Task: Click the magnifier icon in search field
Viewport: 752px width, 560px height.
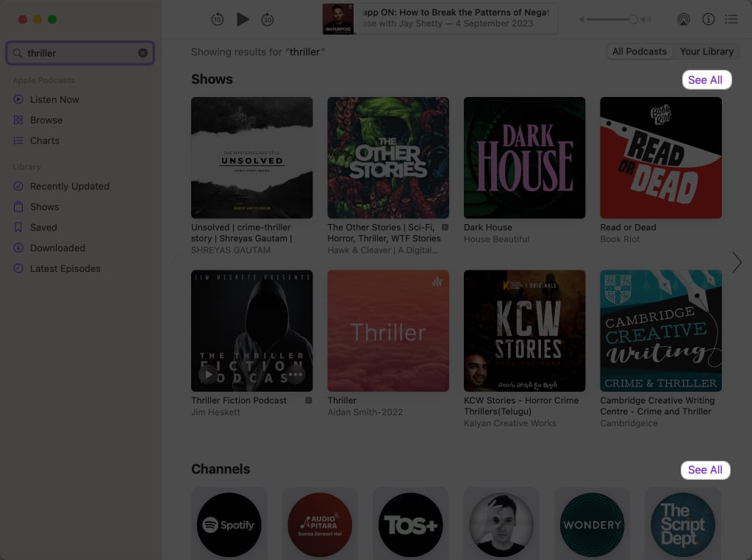Action: (x=17, y=53)
